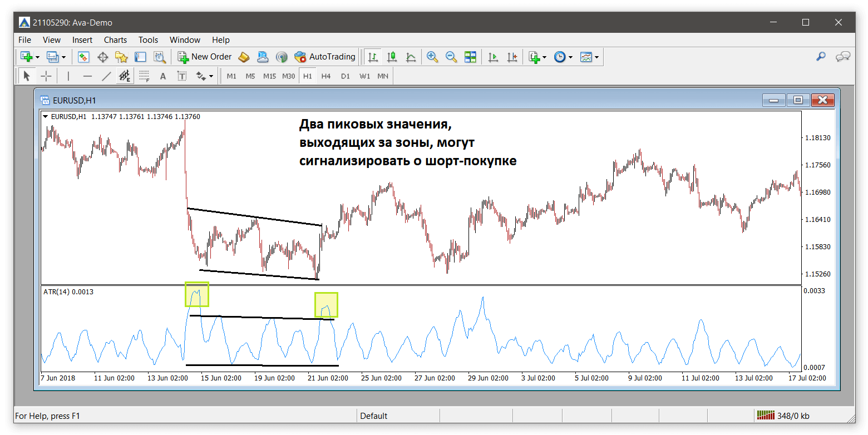Switch timeframe to M30

(288, 76)
